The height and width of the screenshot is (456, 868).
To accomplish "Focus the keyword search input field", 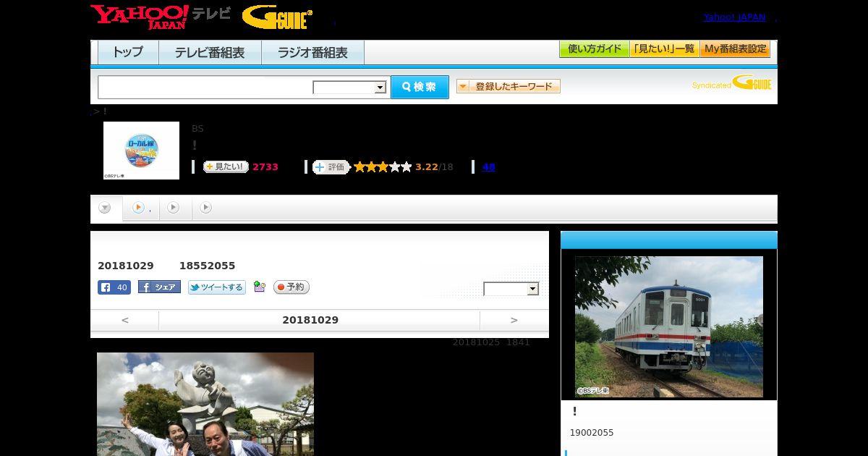I will point(205,87).
